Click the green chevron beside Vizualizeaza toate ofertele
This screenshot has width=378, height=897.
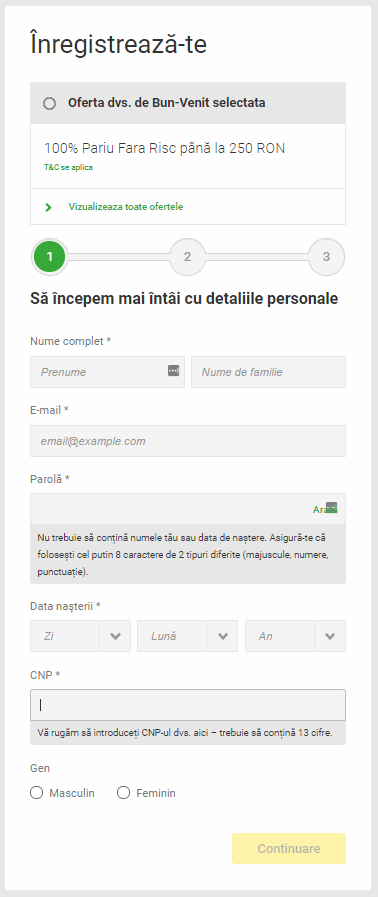tap(49, 207)
